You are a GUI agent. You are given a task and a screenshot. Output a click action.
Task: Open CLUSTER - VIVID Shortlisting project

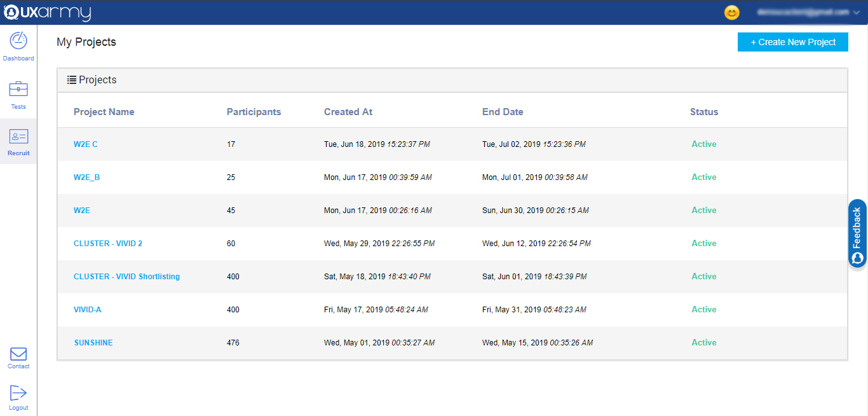pyautogui.click(x=126, y=277)
